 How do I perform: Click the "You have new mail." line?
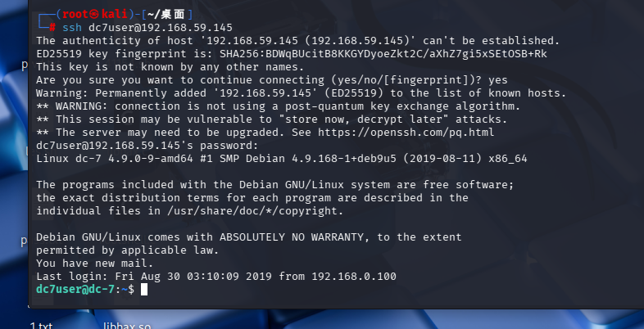click(94, 264)
